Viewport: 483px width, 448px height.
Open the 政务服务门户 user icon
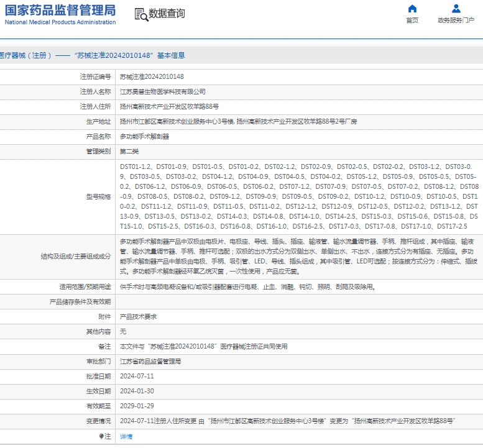tap(456, 9)
